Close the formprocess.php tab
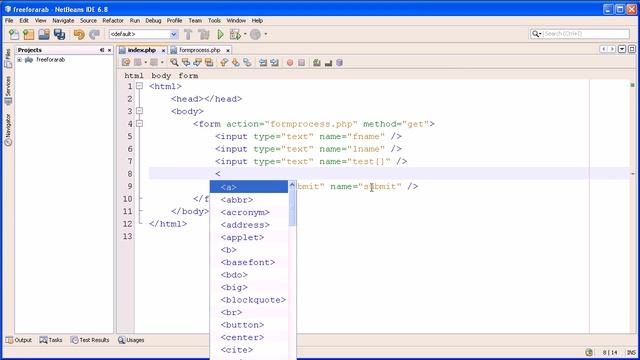640x360 pixels. tap(228, 50)
